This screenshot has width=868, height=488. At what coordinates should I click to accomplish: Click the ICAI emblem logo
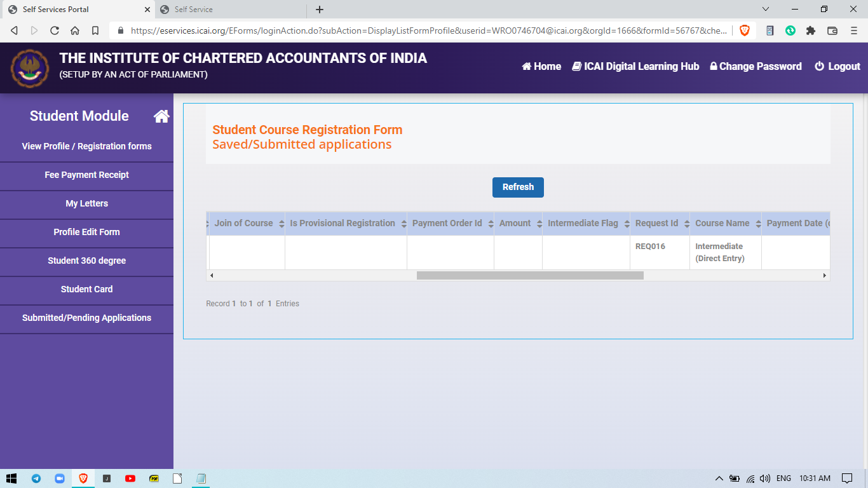pos(29,69)
